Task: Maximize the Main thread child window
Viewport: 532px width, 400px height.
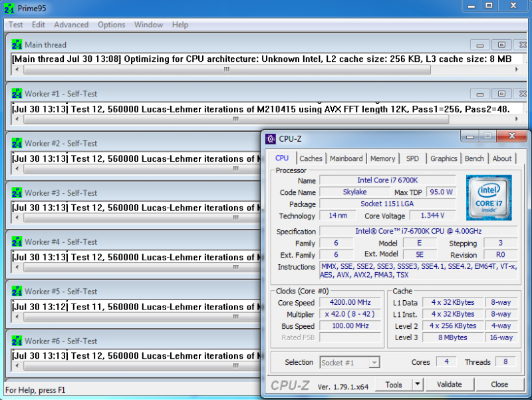Action: pos(501,45)
